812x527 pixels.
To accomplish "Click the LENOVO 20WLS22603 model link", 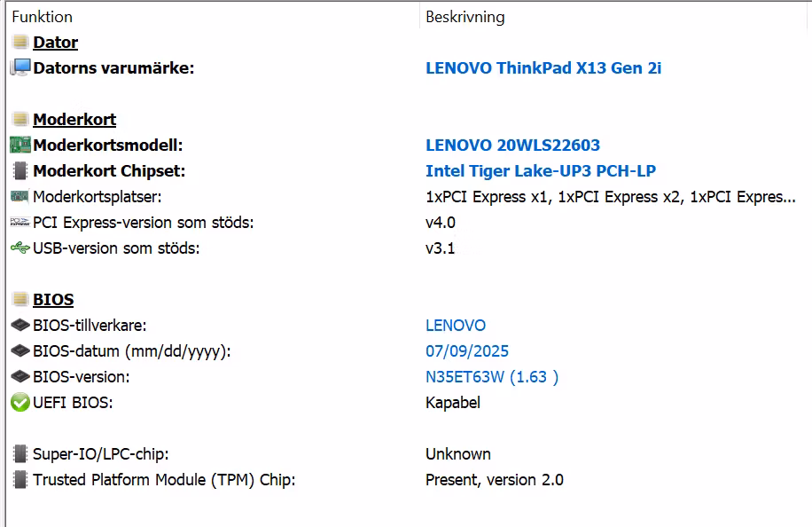I will click(x=512, y=145).
